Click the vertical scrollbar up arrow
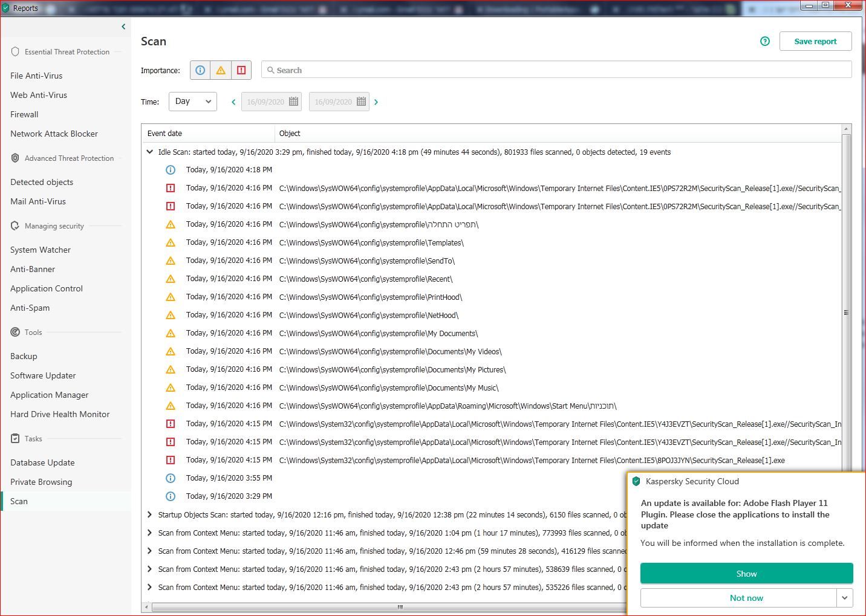 pos(847,129)
